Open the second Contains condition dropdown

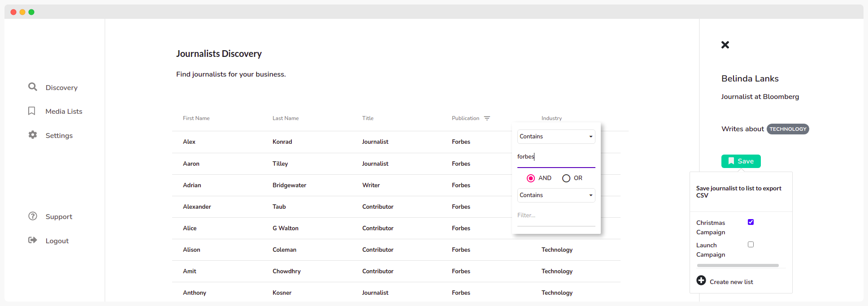(556, 195)
